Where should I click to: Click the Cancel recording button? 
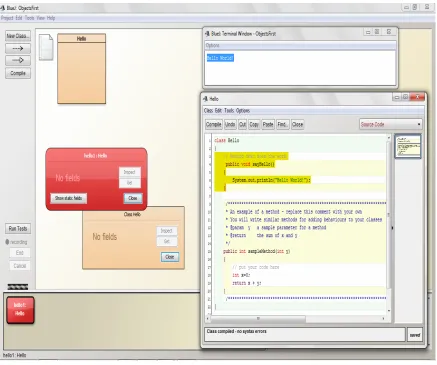pos(20,266)
